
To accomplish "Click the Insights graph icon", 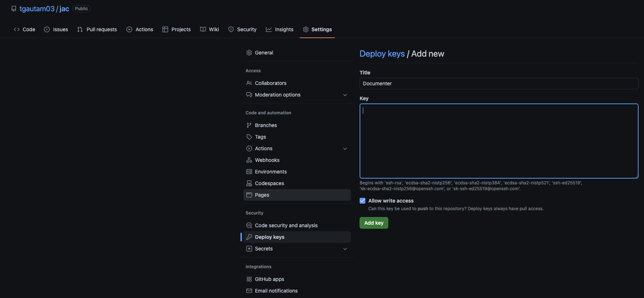I will coord(269,29).
